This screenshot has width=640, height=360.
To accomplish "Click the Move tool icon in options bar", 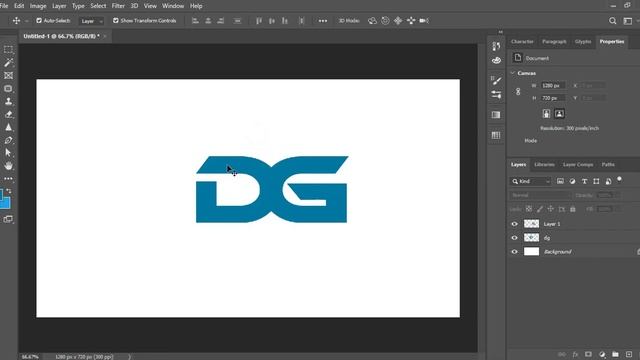I will click(x=16, y=20).
